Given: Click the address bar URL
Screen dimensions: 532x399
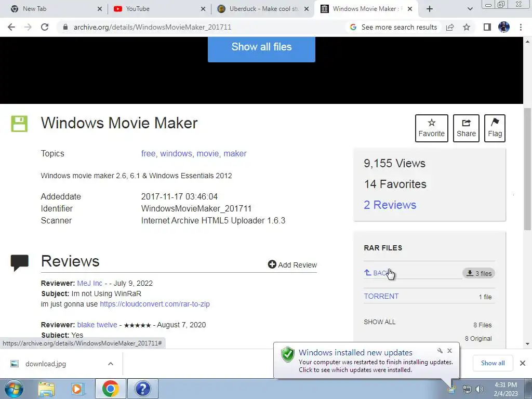Looking at the screenshot, I should (152, 27).
